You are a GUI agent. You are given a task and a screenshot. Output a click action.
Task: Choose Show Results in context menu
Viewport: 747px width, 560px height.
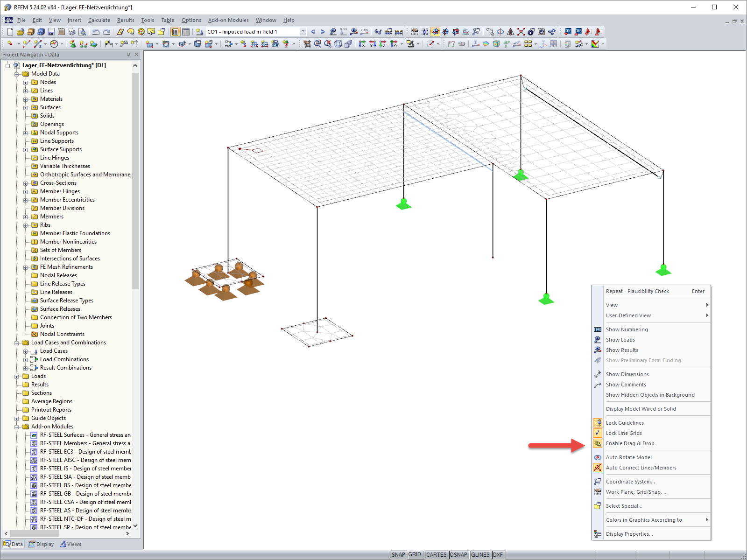coord(651,350)
